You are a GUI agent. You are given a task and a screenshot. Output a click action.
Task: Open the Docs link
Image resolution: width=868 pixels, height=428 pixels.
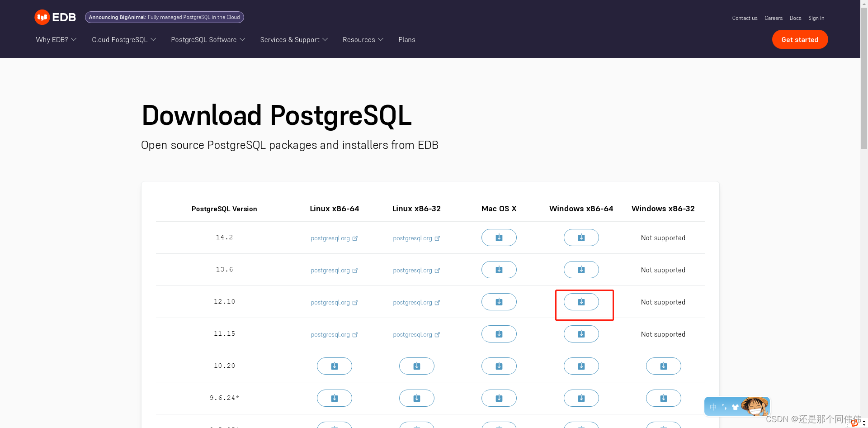[795, 18]
